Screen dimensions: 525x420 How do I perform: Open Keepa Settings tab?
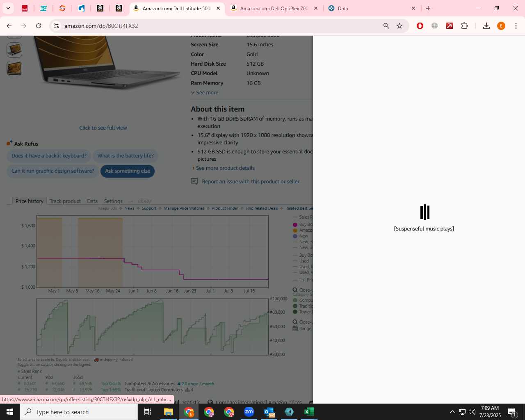[x=113, y=201]
